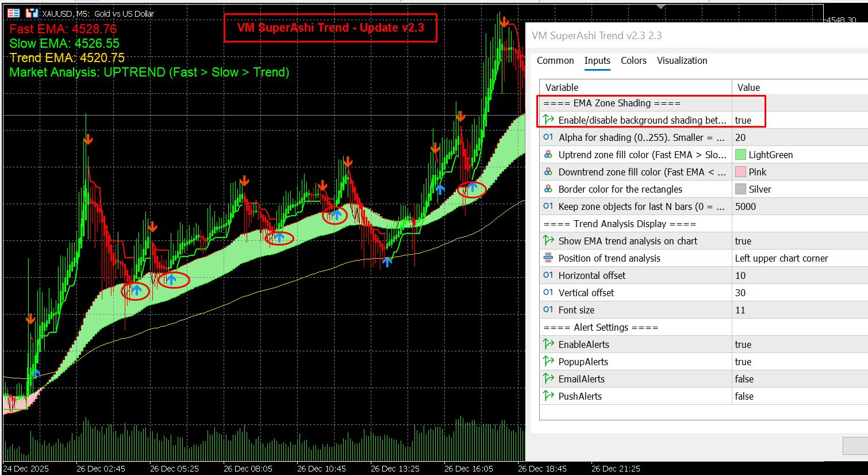The image size is (868, 475).
Task: Click the integer icon beside Vertical offset
Action: pos(548,293)
